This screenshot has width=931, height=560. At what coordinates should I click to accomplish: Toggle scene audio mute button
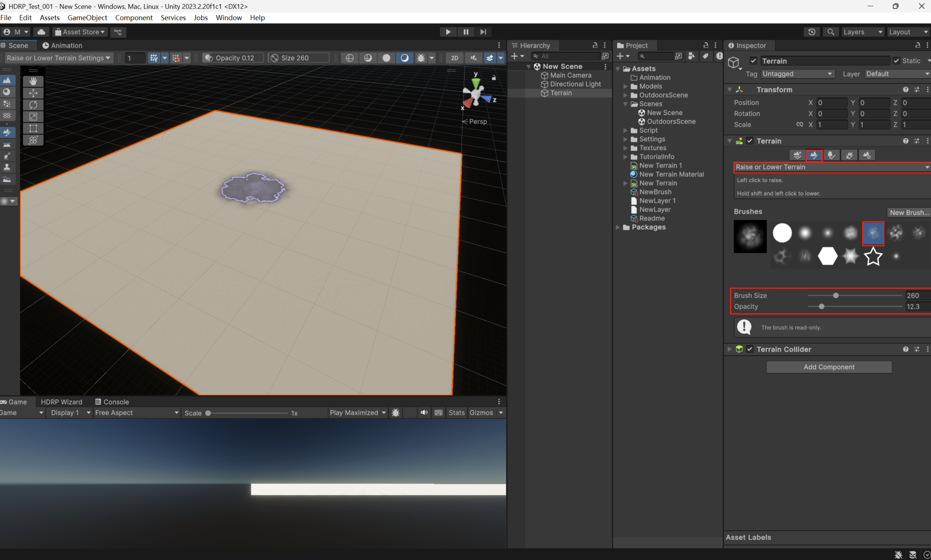click(x=473, y=58)
